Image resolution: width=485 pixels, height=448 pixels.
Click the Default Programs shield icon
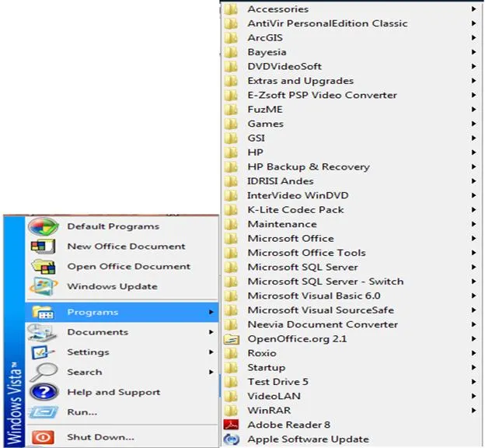44,226
